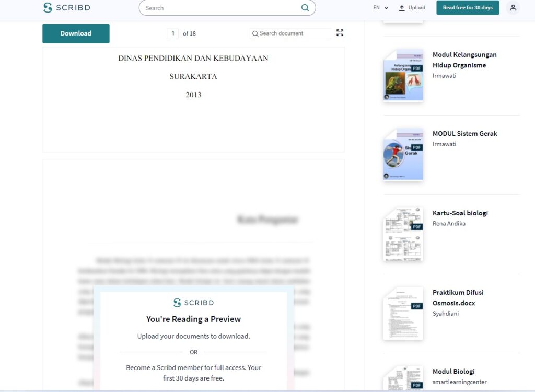Click the Download button
Screen dimensions: 535x392
(76, 33)
